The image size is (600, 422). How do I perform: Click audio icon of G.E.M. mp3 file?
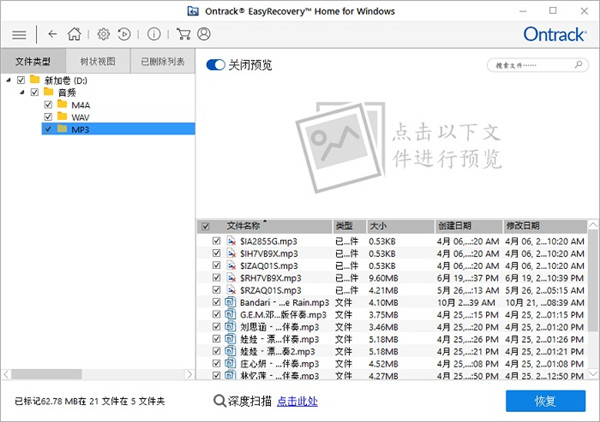point(230,314)
